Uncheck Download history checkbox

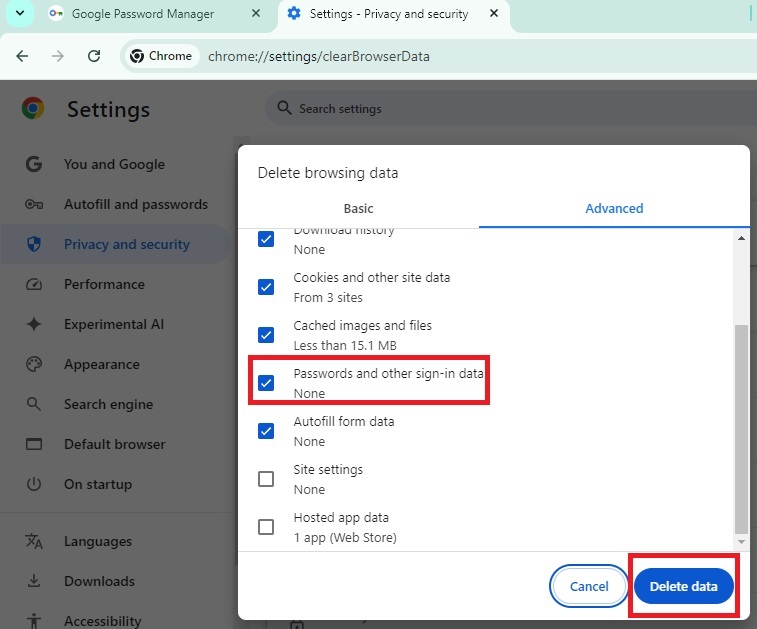tap(266, 239)
